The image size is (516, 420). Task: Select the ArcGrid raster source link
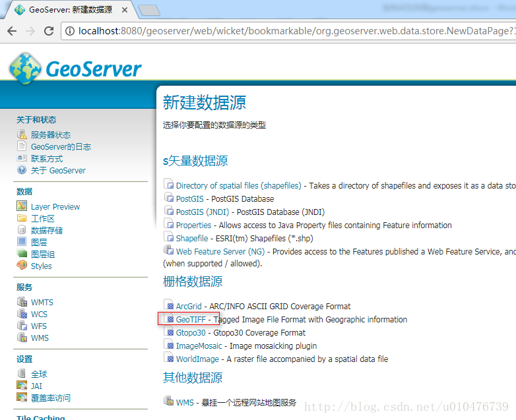coord(189,307)
